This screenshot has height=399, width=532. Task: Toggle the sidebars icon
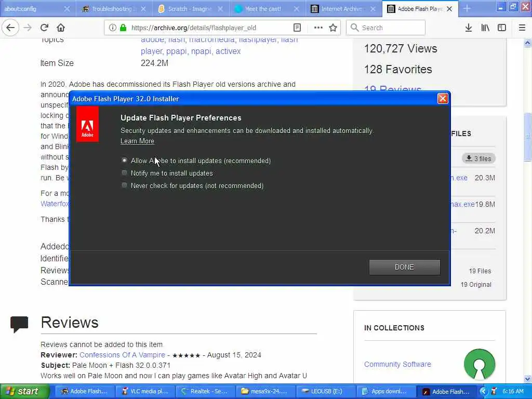coord(502,28)
